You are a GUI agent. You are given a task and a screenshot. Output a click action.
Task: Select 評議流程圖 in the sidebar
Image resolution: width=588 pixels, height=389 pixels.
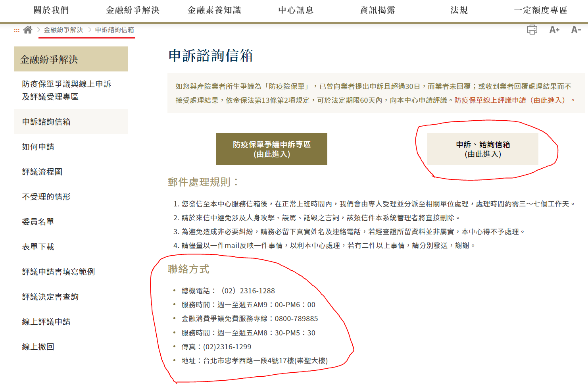point(42,172)
